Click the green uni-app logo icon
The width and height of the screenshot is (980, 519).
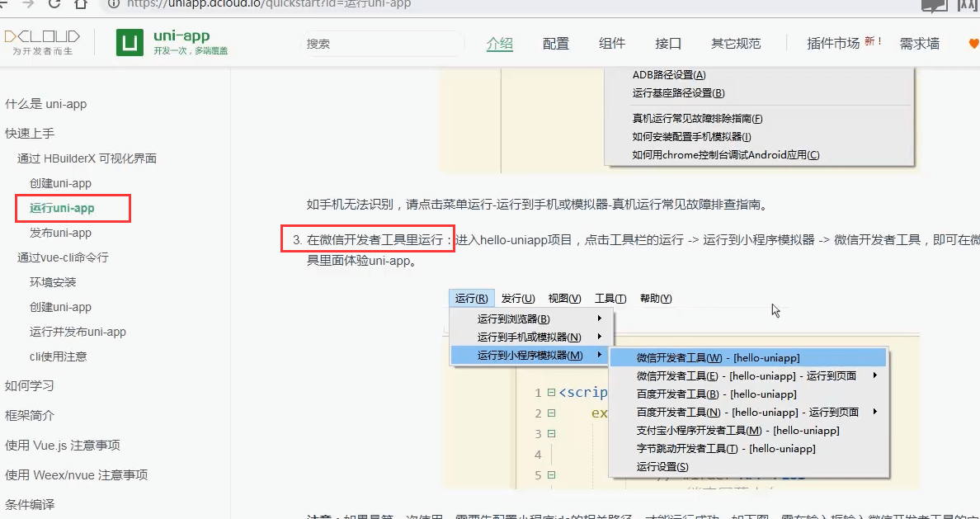pyautogui.click(x=130, y=43)
